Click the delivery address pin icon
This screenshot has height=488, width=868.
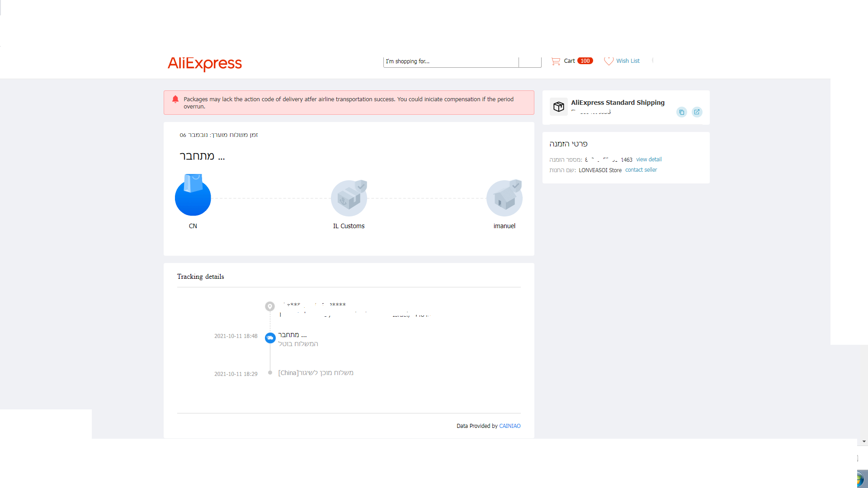tap(270, 306)
